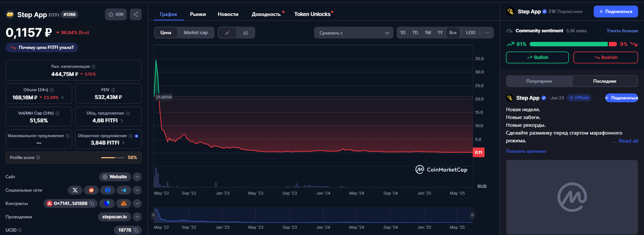
Task: Click Read all on the post
Action: tap(628, 141)
